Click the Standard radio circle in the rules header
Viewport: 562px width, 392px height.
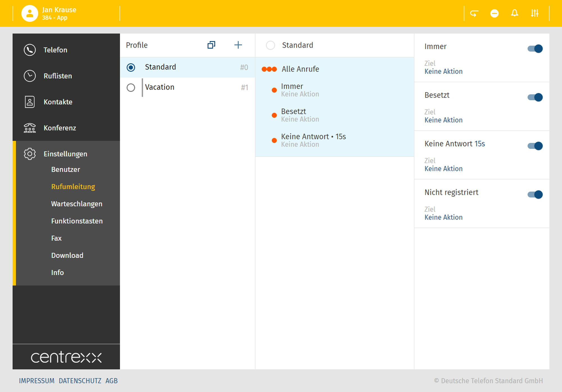tap(270, 45)
